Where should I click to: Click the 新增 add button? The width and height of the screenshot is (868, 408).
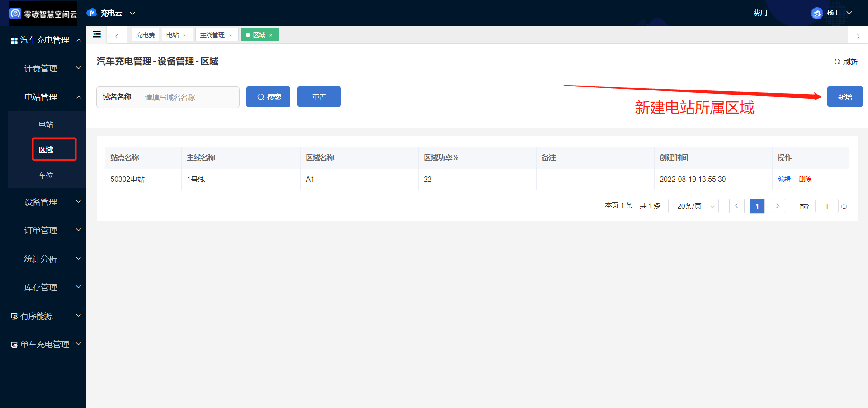[x=845, y=97]
